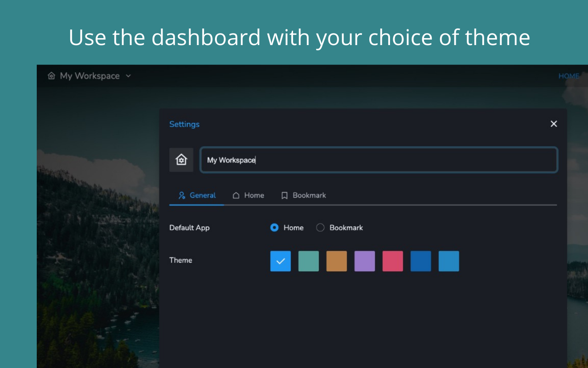
Task: Switch to the Bookmark settings tab
Action: tap(303, 195)
